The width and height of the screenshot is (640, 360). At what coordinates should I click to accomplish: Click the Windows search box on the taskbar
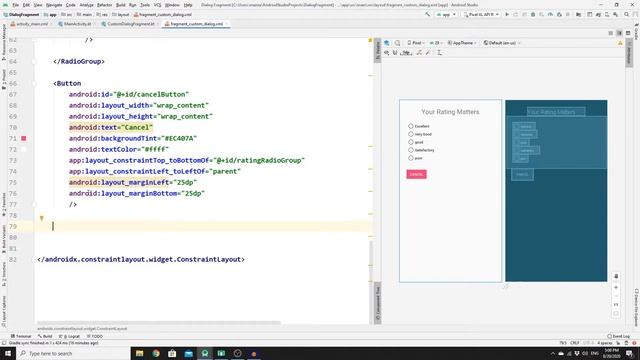tap(73, 353)
